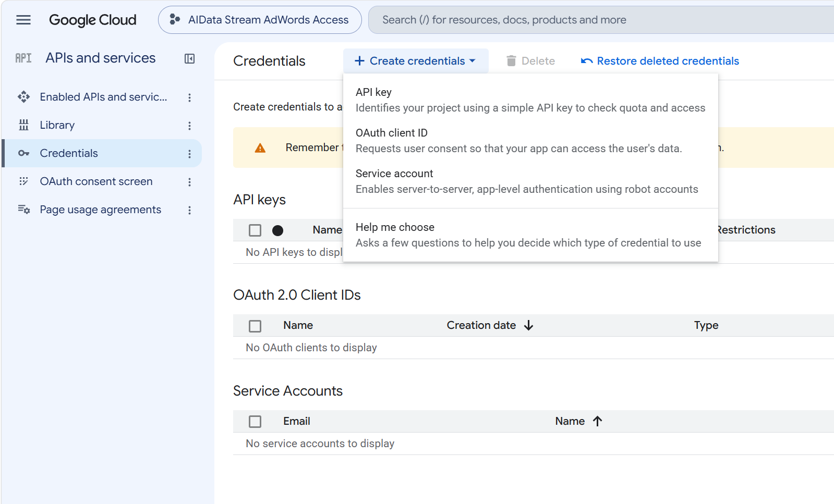834x504 pixels.
Task: Open more options for Page usage agreements
Action: [x=189, y=210]
